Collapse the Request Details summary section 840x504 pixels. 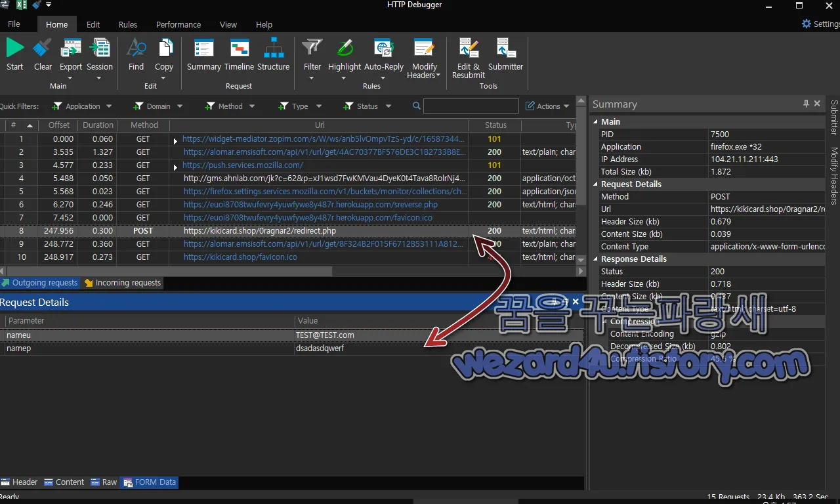595,184
